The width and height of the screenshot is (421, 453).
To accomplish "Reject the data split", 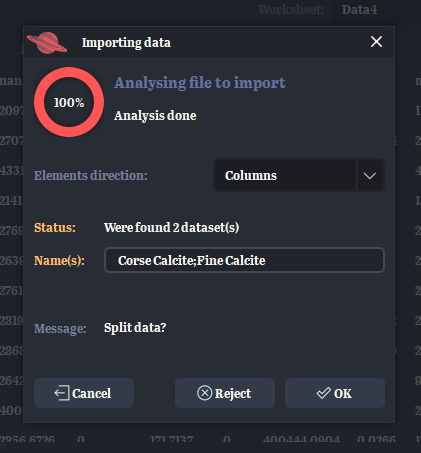I will [225, 393].
